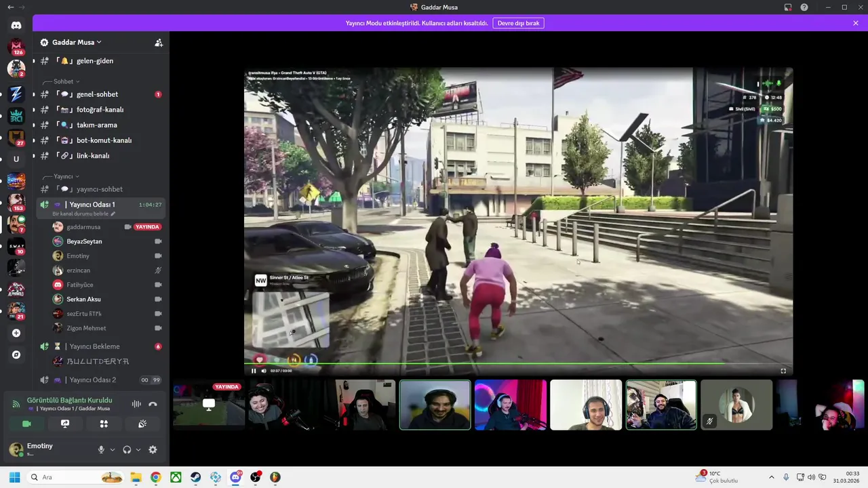Open the volume icon in system tray

tap(812, 477)
